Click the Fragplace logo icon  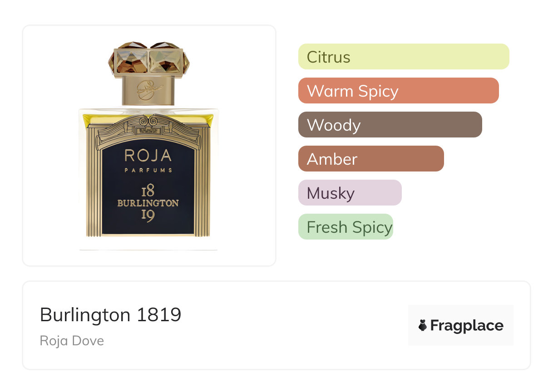click(423, 325)
